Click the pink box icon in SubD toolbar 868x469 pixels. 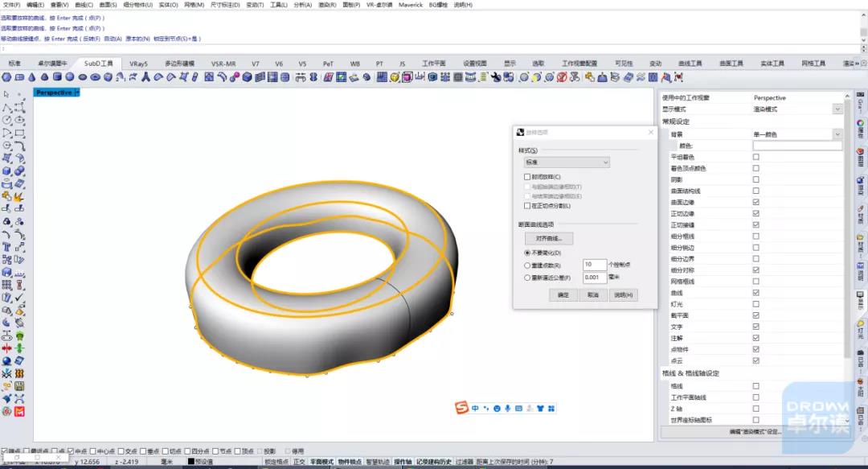[407, 77]
